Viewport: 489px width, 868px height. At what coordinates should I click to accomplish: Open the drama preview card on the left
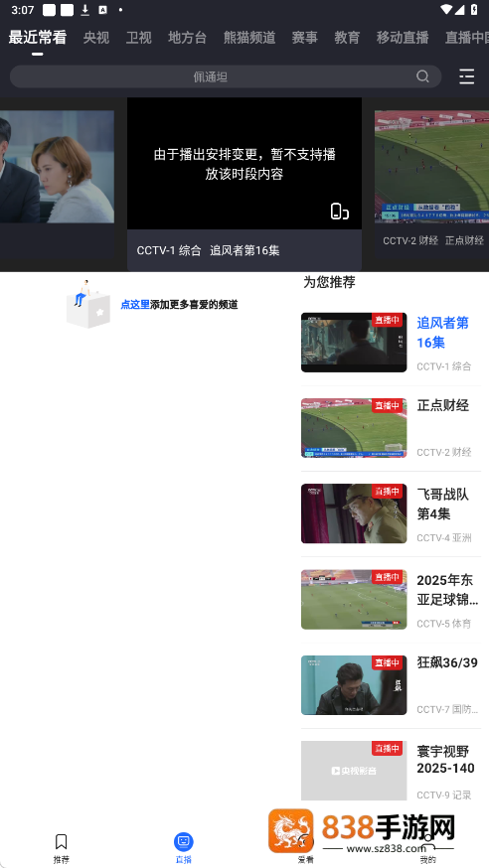click(x=57, y=184)
